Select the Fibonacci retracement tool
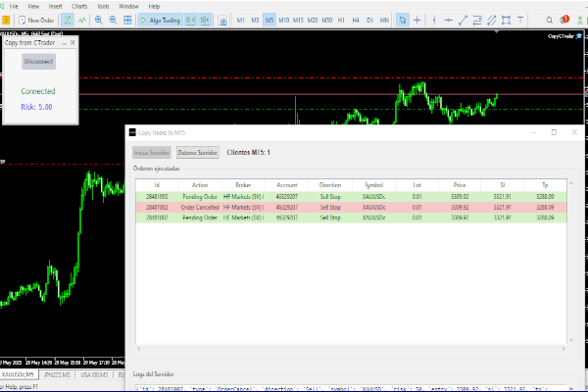 [x=477, y=21]
